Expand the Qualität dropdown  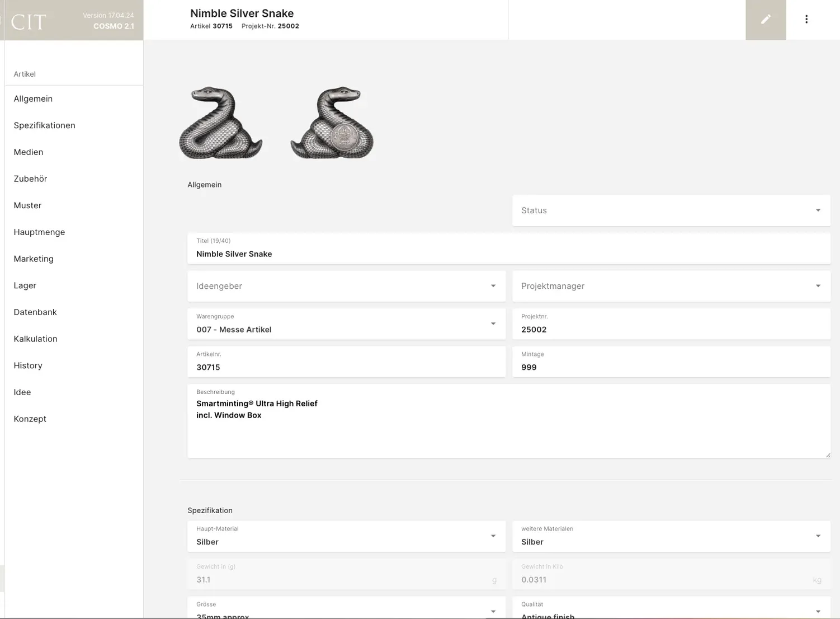(x=671, y=608)
